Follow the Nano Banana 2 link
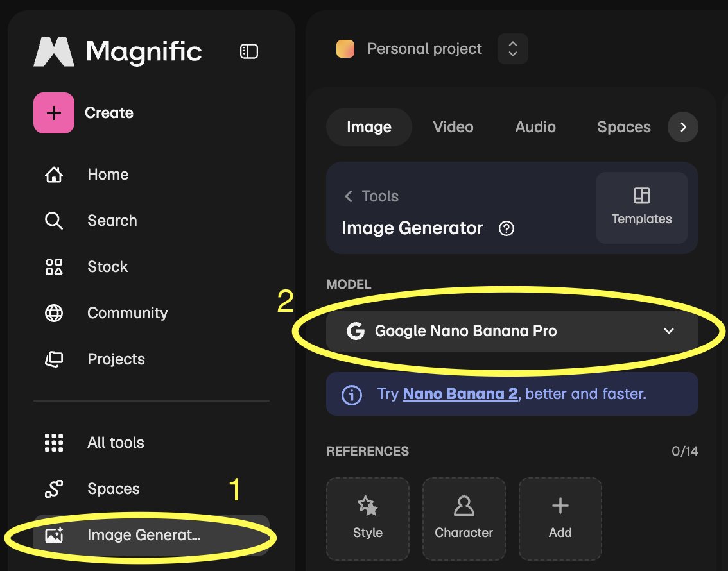The width and height of the screenshot is (728, 571). tap(460, 394)
